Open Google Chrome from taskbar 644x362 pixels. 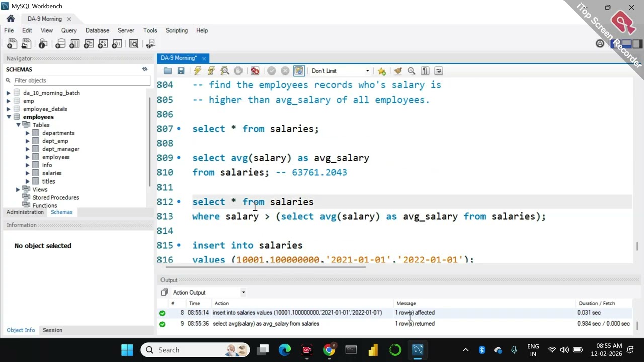tap(329, 350)
